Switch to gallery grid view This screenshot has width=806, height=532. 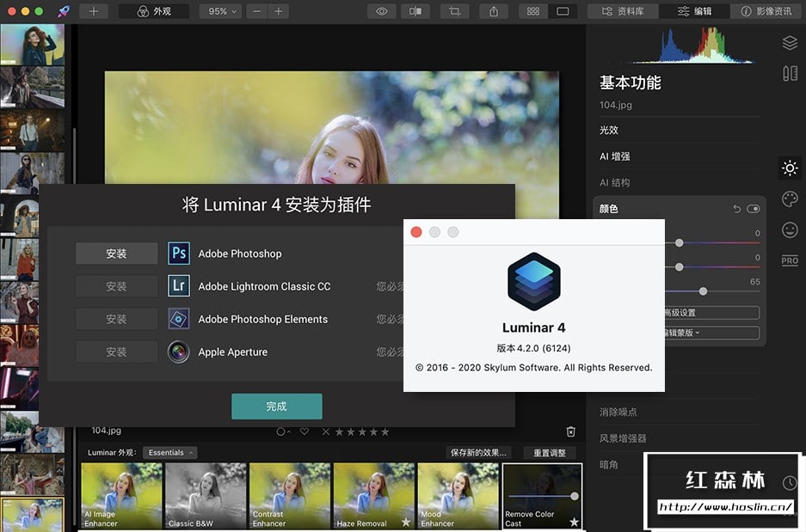(533, 11)
